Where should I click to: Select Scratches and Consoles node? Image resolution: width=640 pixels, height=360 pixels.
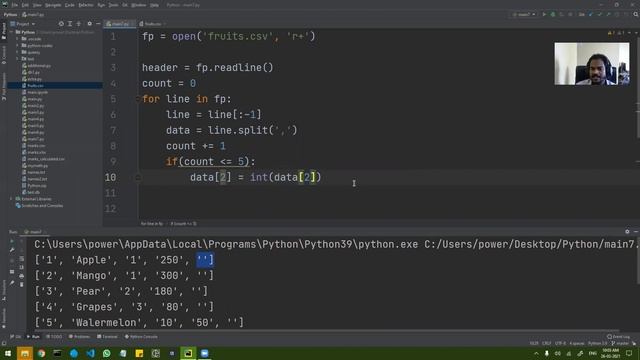point(40,206)
